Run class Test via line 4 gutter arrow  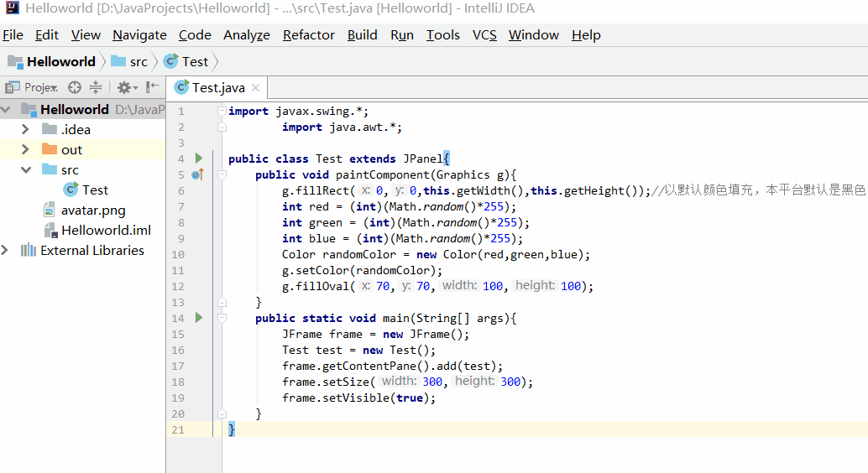(199, 159)
